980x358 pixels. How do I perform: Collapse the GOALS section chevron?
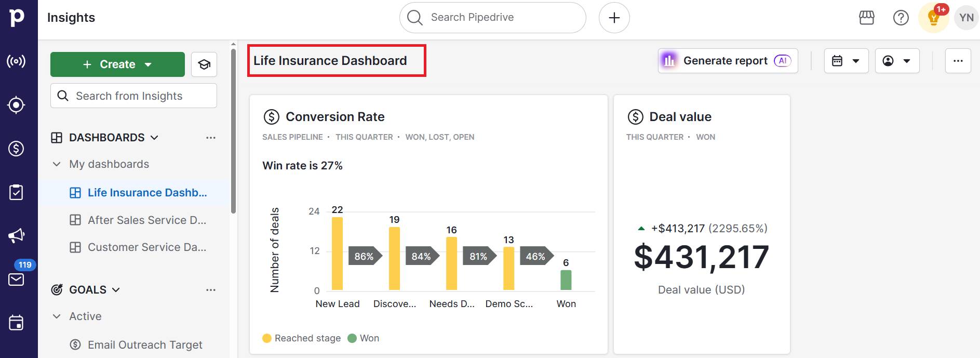click(x=116, y=290)
